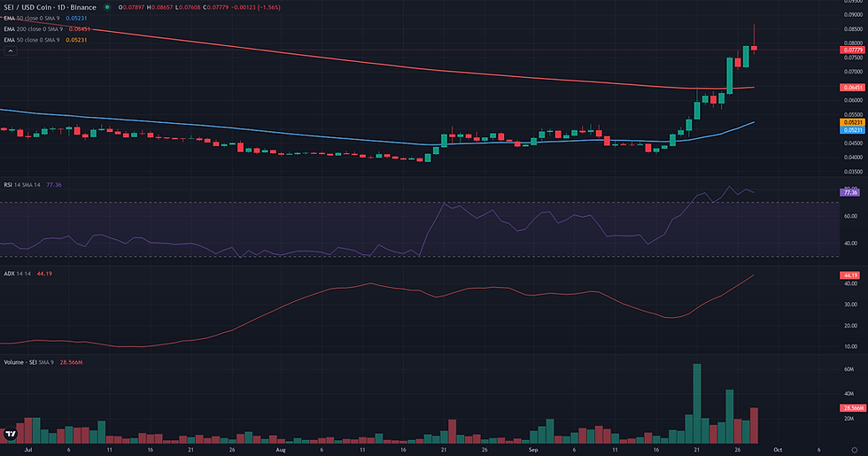Click the 'Aug' date on time axis

(281, 450)
